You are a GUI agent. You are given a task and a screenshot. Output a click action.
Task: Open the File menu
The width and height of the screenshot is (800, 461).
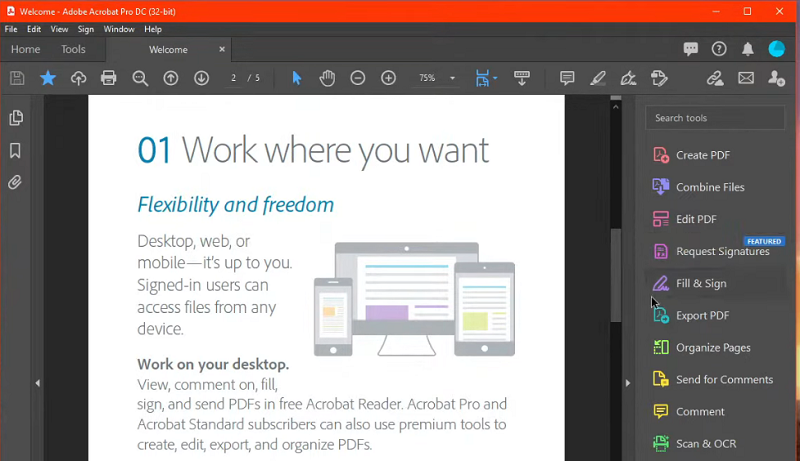[11, 29]
